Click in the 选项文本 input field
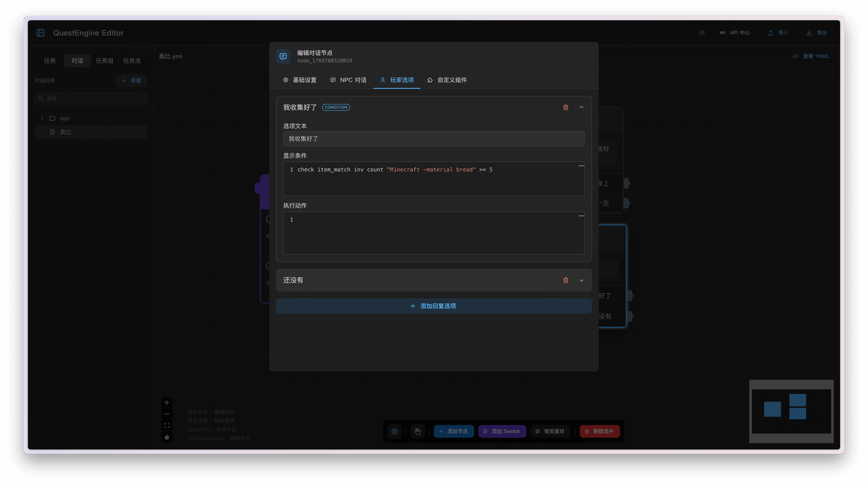 pos(433,139)
